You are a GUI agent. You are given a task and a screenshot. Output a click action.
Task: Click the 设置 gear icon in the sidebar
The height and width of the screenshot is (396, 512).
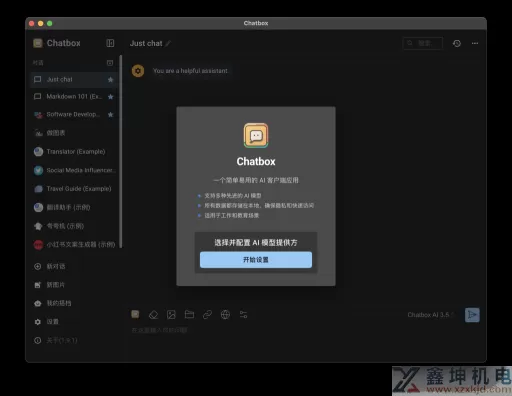38,322
